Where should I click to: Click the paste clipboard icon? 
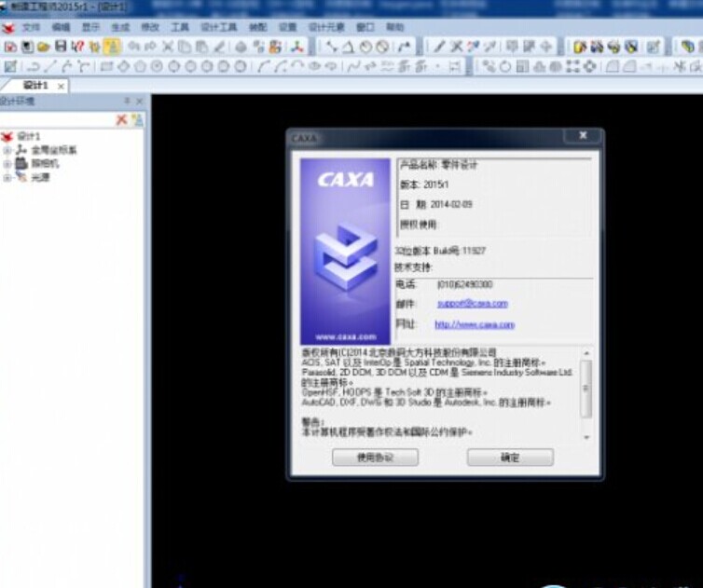pos(201,47)
